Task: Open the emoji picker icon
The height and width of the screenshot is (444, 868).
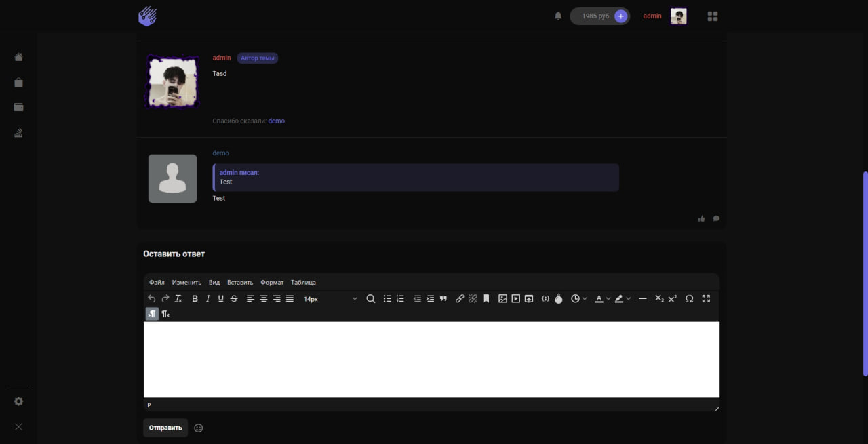Action: [x=199, y=428]
